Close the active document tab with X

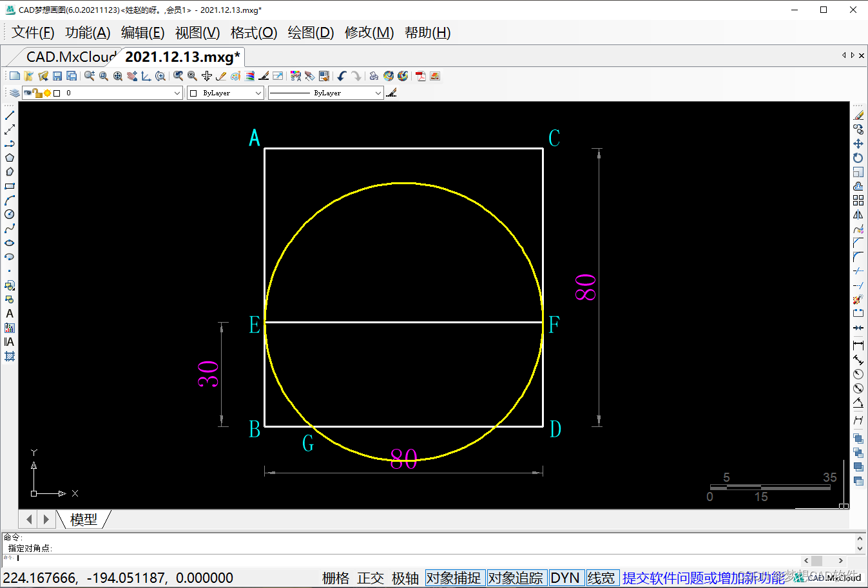(862, 55)
